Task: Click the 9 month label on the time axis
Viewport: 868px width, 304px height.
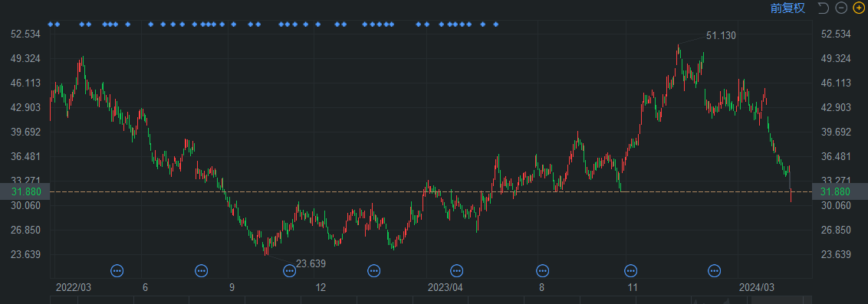Action: (x=232, y=287)
